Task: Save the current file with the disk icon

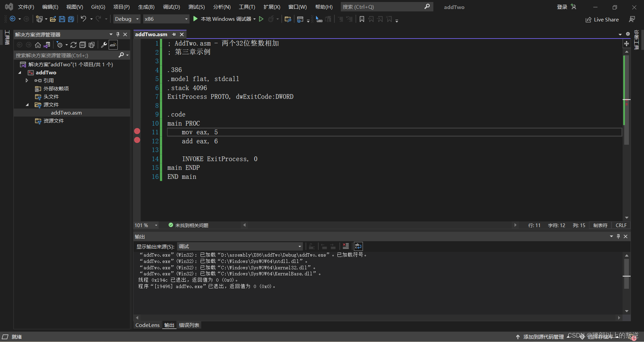Action: tap(62, 19)
